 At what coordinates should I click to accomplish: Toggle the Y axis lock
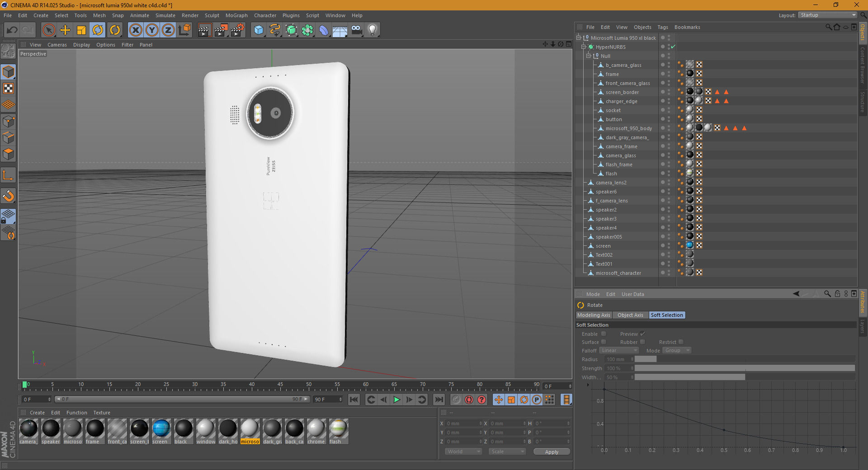click(152, 30)
